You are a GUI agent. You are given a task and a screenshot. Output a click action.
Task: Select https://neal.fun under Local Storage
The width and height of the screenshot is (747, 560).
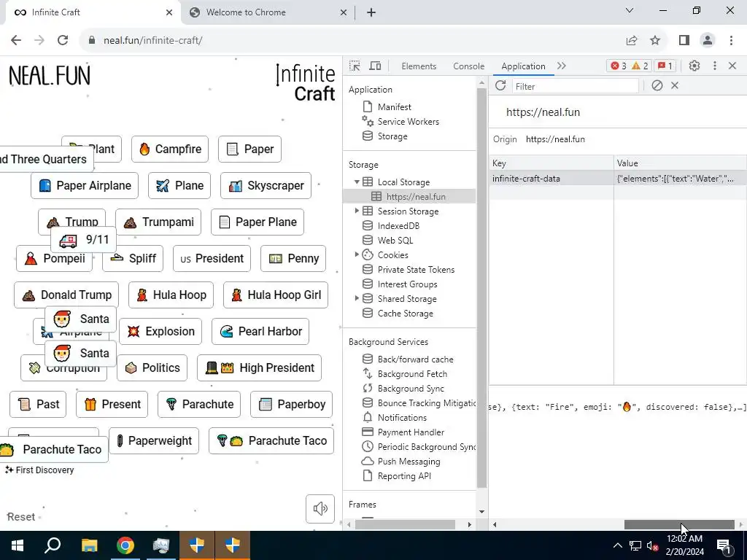(x=409, y=196)
